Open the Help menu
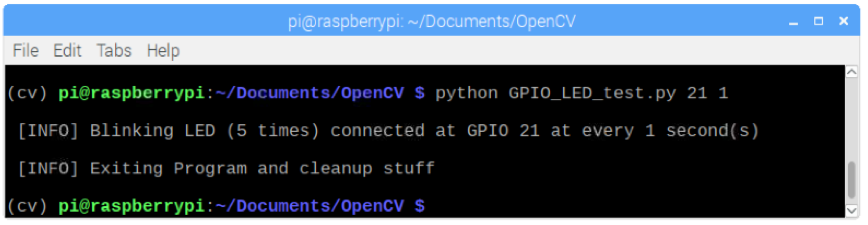 pyautogui.click(x=163, y=51)
